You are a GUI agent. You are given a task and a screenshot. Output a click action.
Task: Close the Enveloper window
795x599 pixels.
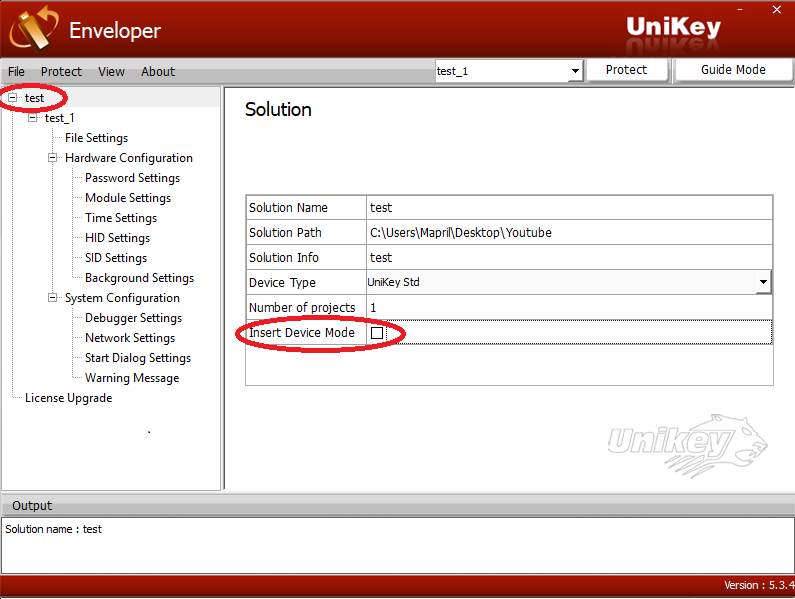click(x=776, y=10)
